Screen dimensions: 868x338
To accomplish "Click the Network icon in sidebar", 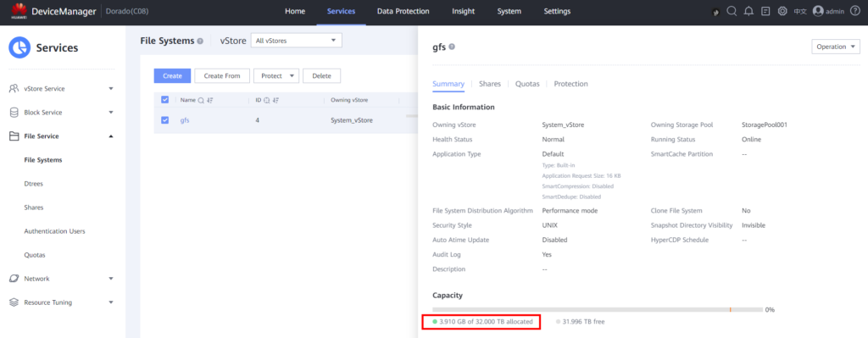I will [x=14, y=279].
